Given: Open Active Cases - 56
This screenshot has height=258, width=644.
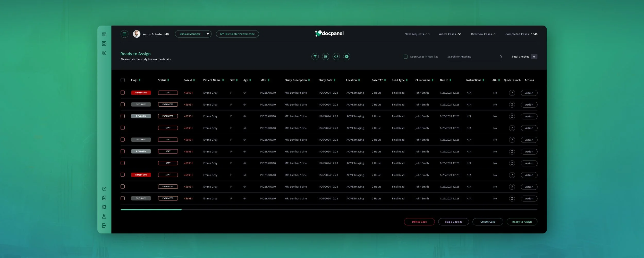Looking at the screenshot, I should [450, 34].
